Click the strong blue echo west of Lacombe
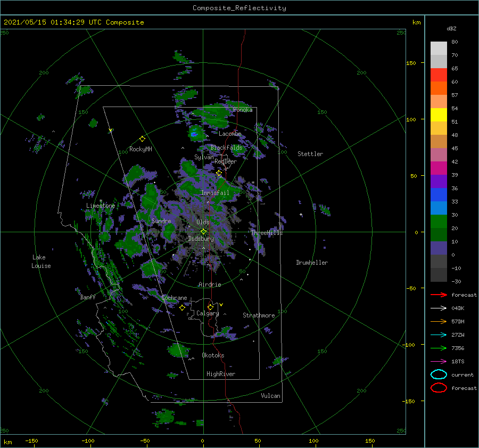The width and height of the screenshot is (479, 448). tap(194, 134)
